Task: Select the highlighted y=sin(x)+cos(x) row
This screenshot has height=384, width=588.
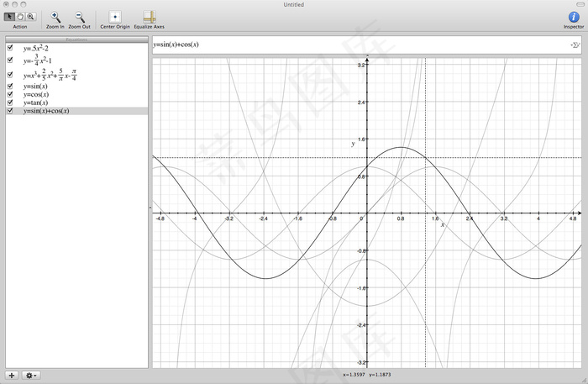Action: coord(76,111)
